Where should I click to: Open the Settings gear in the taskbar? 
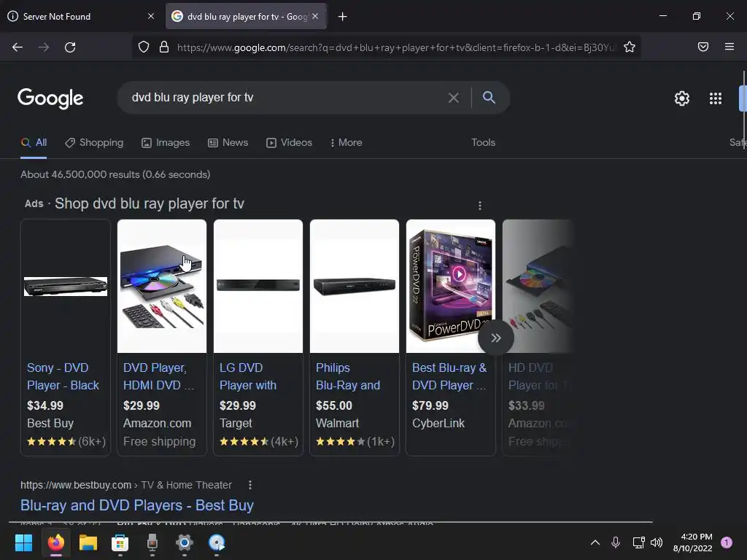click(185, 542)
